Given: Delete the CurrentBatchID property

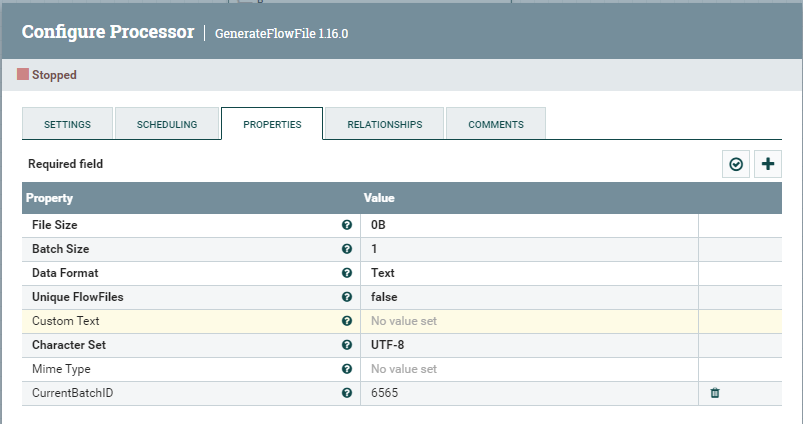Looking at the screenshot, I should tap(715, 393).
